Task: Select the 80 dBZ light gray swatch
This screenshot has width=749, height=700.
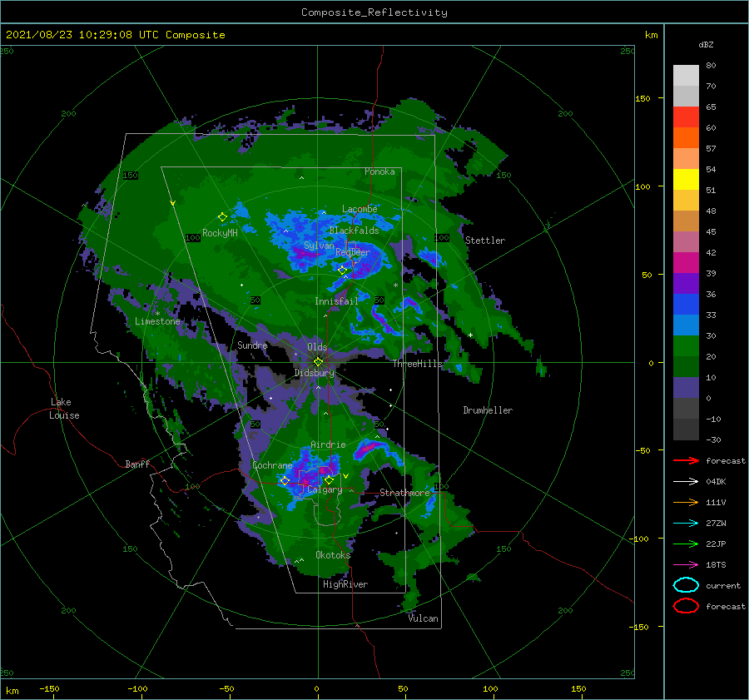Action: click(686, 76)
